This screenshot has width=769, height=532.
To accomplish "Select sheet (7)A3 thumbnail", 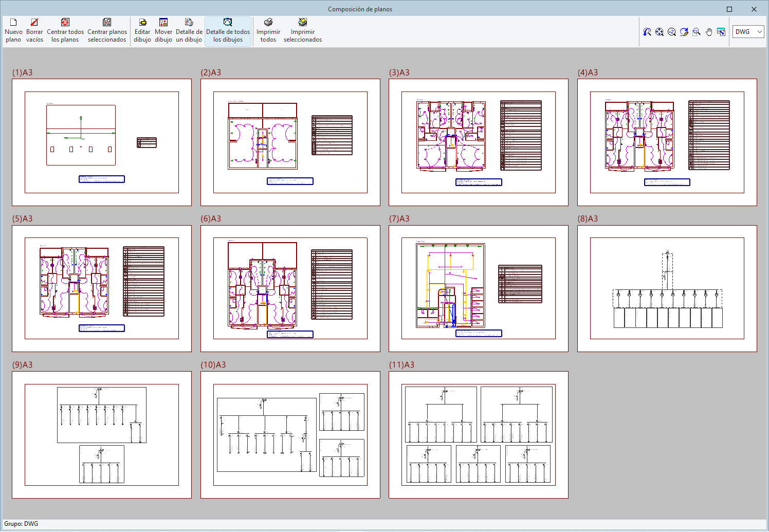I will tap(478, 288).
